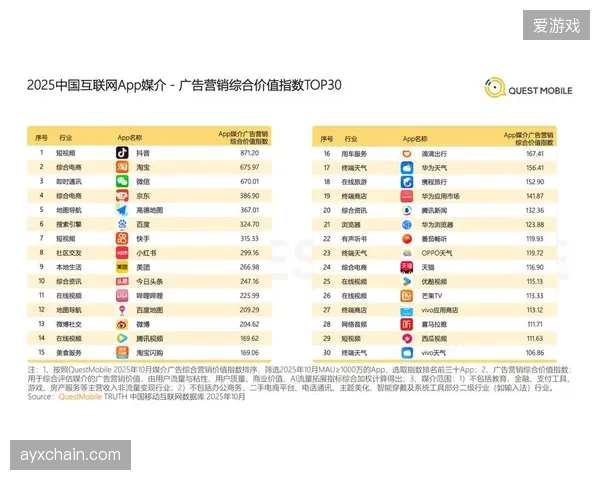Click the industry label 有声听书

coord(354,239)
